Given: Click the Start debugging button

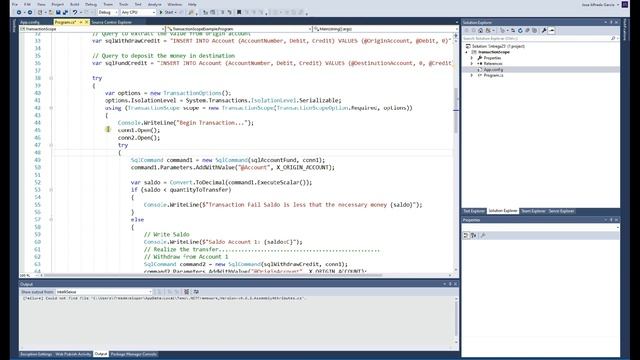Looking at the screenshot, I should coord(167,13).
